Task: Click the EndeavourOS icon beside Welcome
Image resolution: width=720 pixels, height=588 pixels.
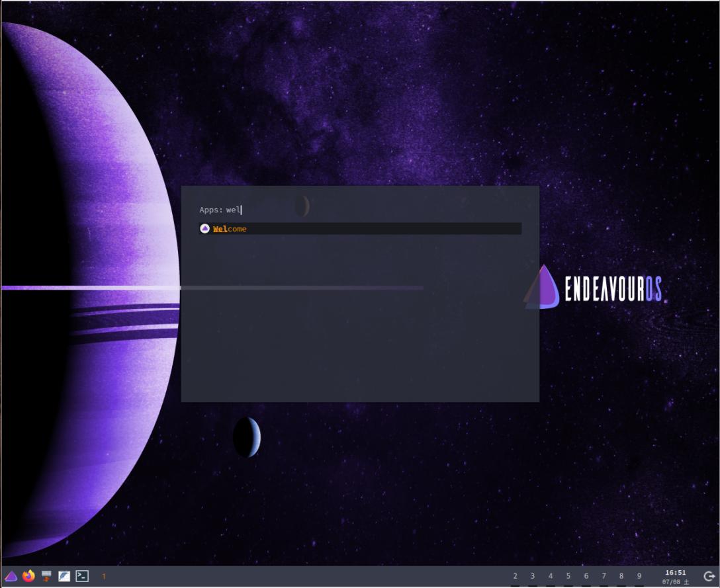Action: pos(204,229)
